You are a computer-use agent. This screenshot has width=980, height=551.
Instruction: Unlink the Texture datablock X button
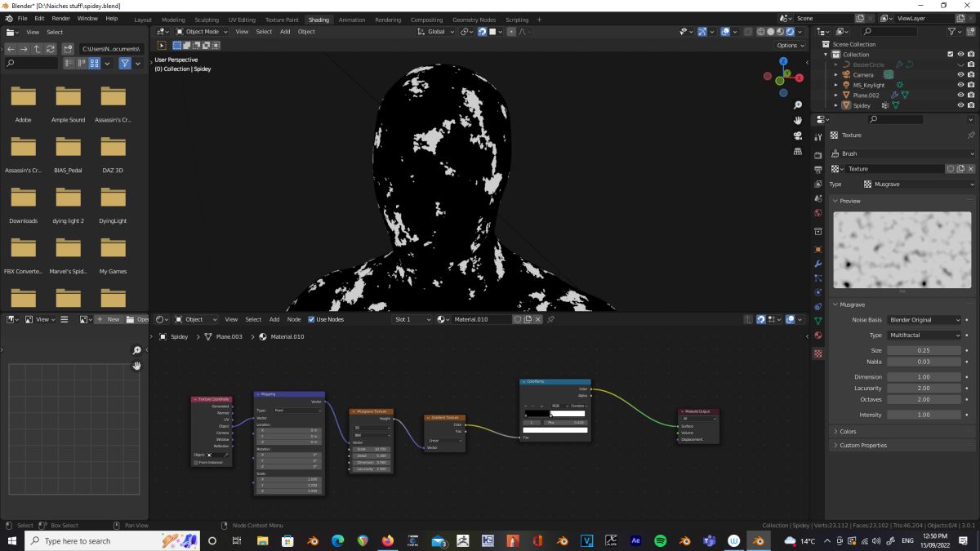970,169
